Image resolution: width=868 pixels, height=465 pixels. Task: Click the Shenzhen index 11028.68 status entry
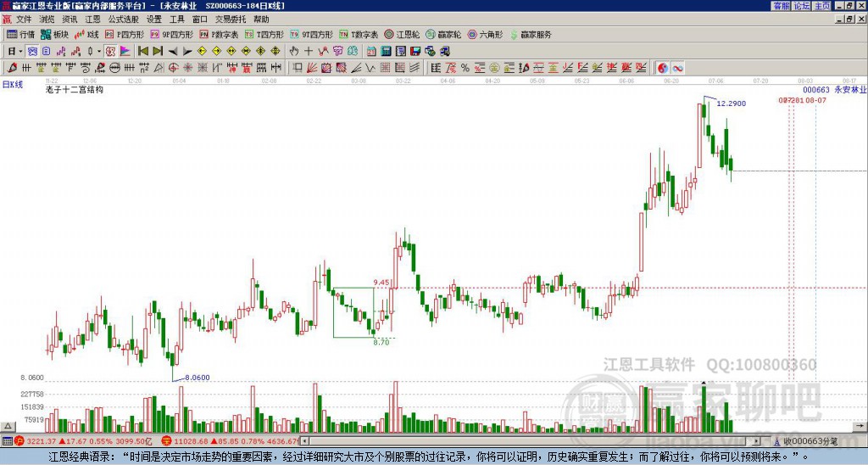pyautogui.click(x=231, y=441)
